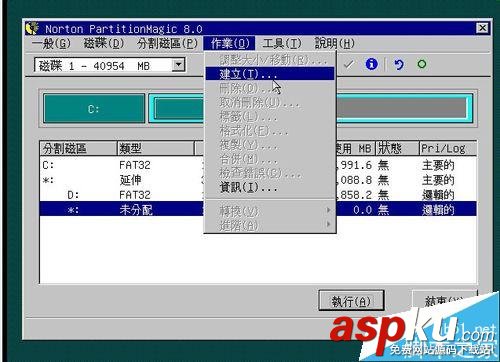Click 主要的 in the C: row
The width and height of the screenshot is (500, 362).
(438, 165)
